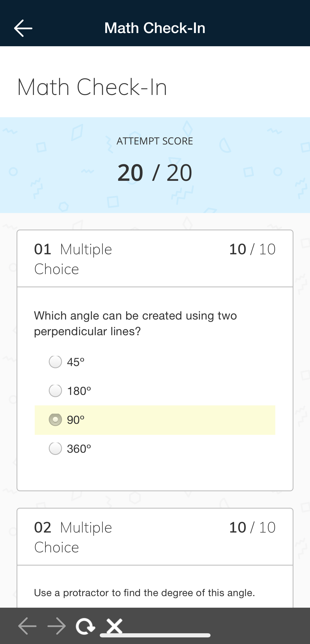Reload the page with the refresh icon

pos(85,626)
